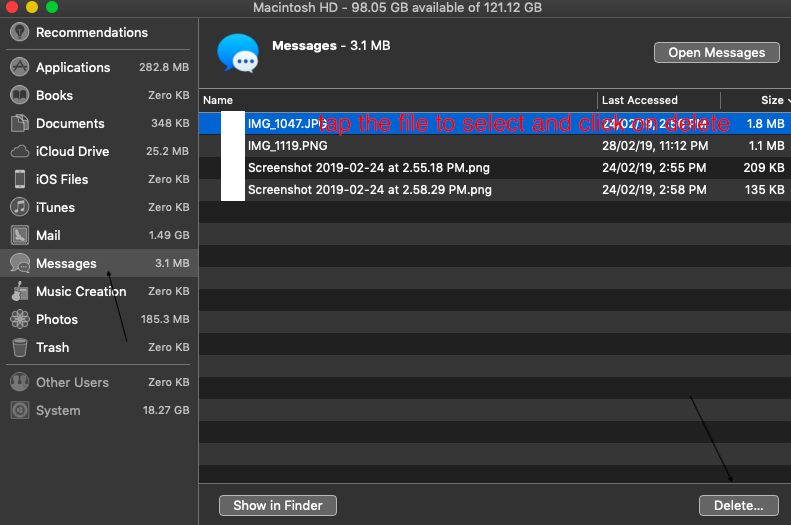Open the Books category icon
Image resolution: width=791 pixels, height=525 pixels.
point(19,95)
